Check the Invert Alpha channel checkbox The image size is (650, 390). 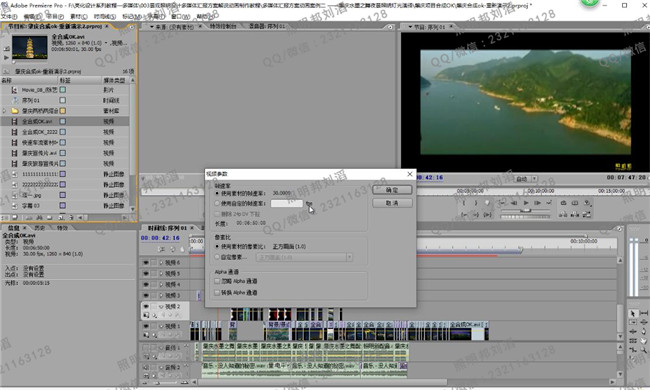click(x=217, y=293)
